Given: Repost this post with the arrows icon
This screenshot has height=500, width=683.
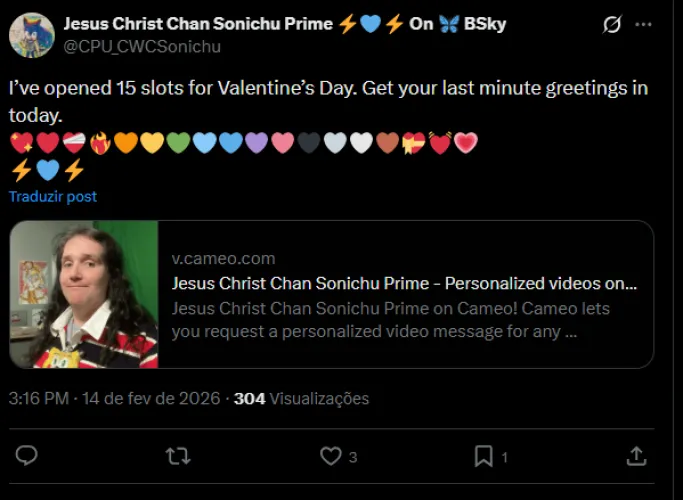Looking at the screenshot, I should [177, 456].
